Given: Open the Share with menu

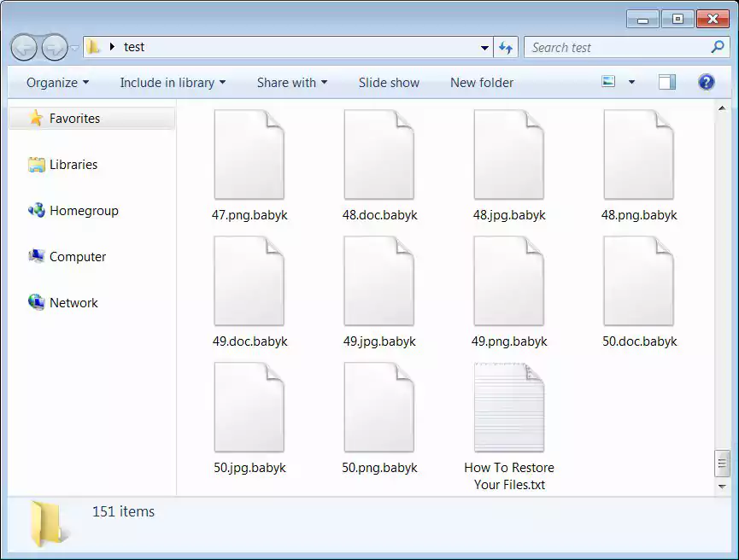Looking at the screenshot, I should point(291,83).
